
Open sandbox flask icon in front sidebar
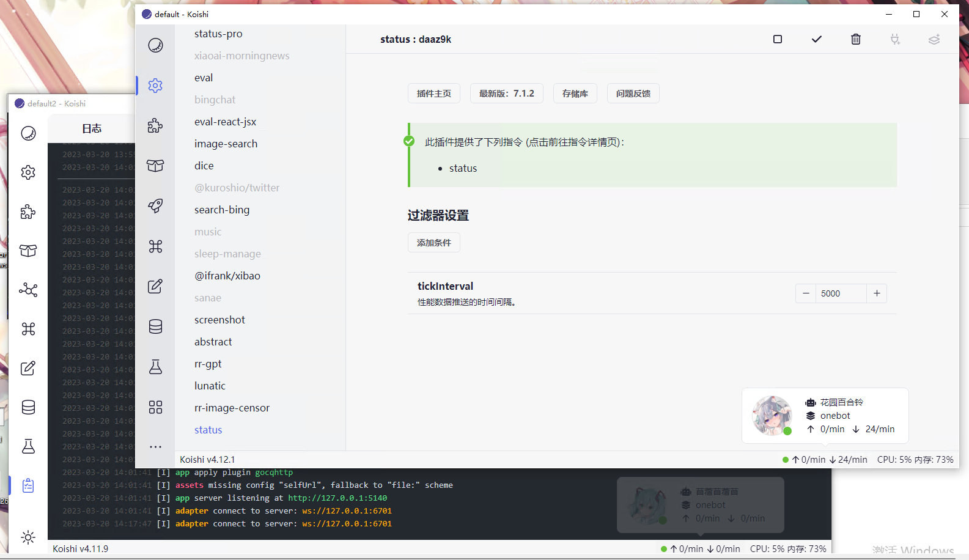155,367
